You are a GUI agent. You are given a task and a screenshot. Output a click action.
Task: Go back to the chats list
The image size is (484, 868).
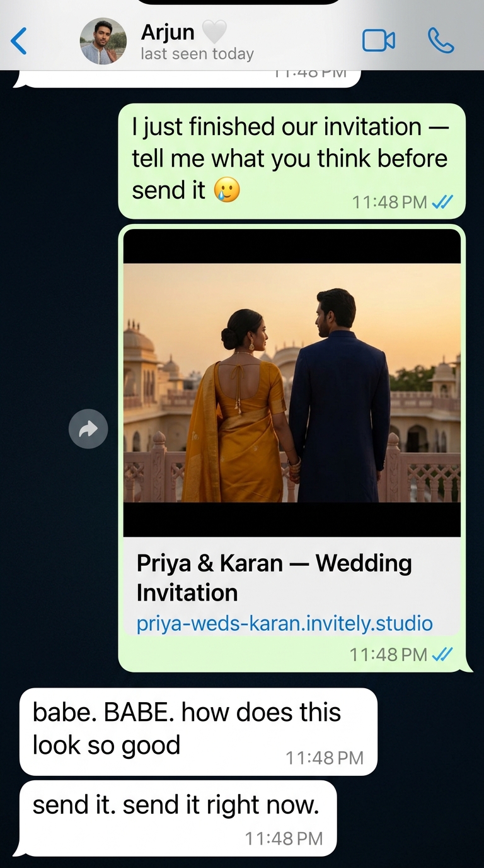click(x=19, y=42)
